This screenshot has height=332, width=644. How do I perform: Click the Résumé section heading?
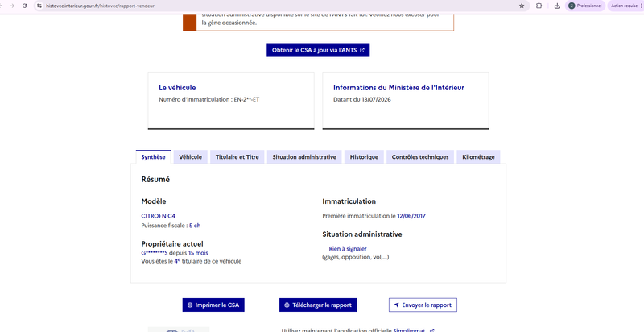155,180
